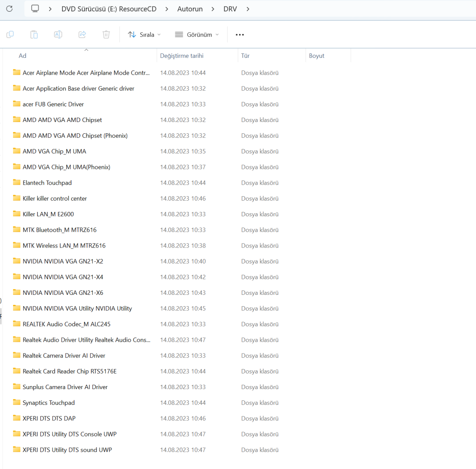Click date 14.08.2023 10:45 for NVIDIA VGA Utility
The width and height of the screenshot is (476, 469).
pos(183,308)
